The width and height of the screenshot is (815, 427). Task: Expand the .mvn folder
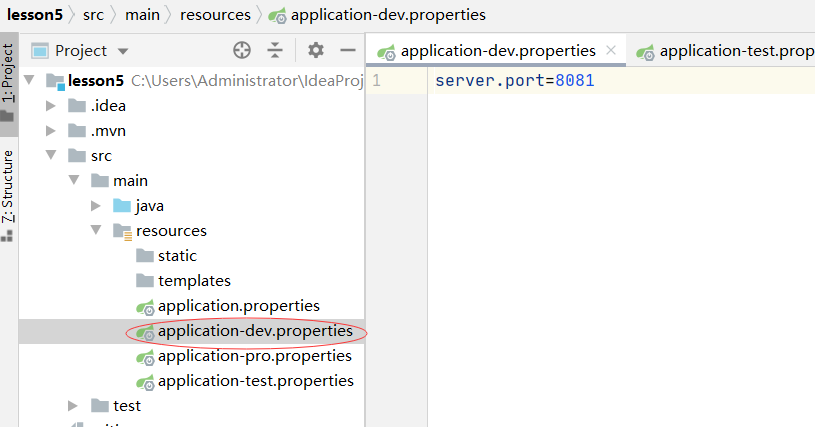51,130
